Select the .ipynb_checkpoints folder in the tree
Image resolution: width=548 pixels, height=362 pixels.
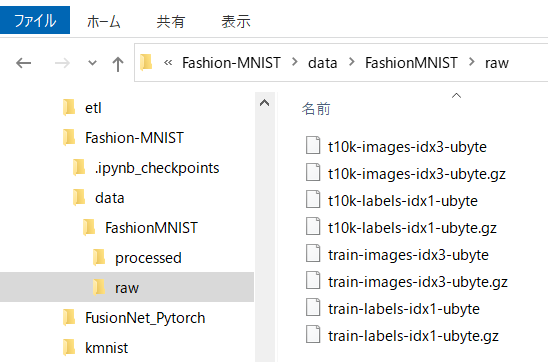click(x=157, y=168)
